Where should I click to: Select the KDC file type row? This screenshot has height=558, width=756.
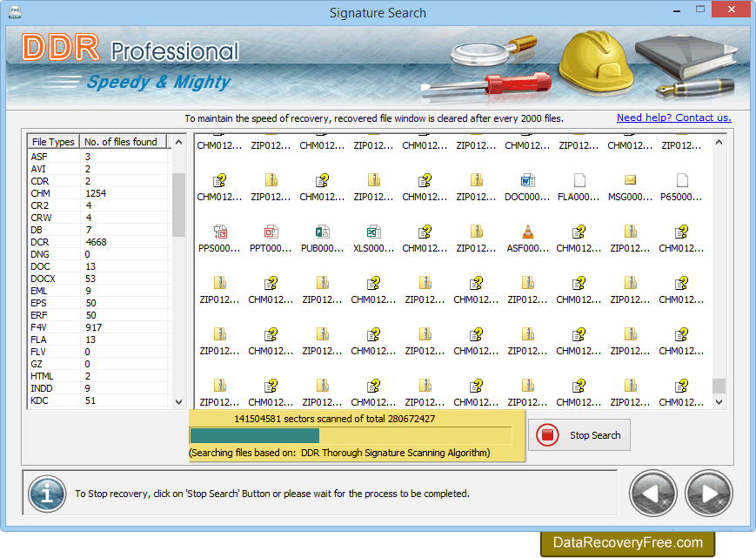pos(99,400)
